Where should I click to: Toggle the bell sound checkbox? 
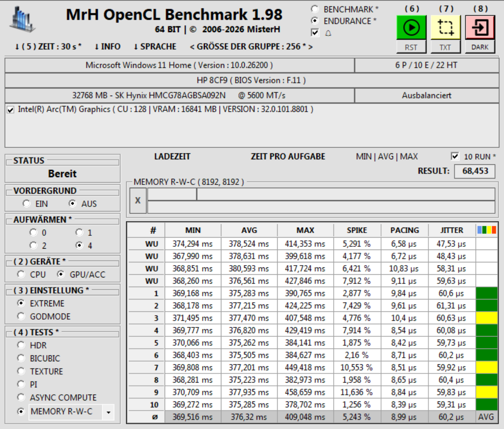click(x=315, y=33)
